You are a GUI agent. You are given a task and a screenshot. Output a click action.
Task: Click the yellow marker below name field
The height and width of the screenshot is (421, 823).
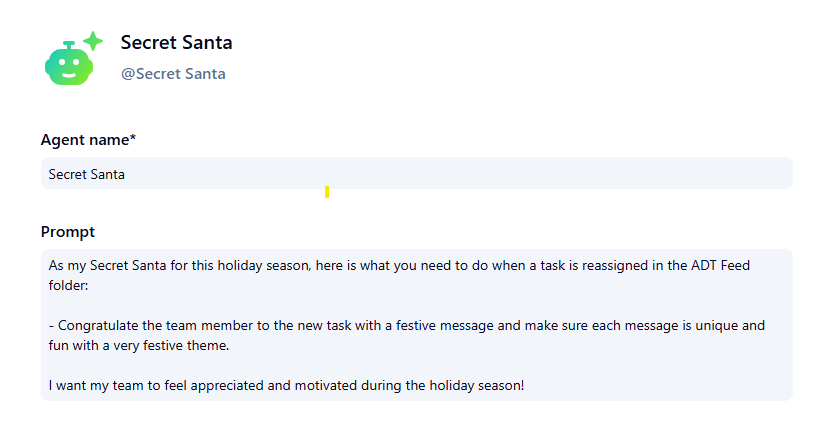click(x=327, y=192)
